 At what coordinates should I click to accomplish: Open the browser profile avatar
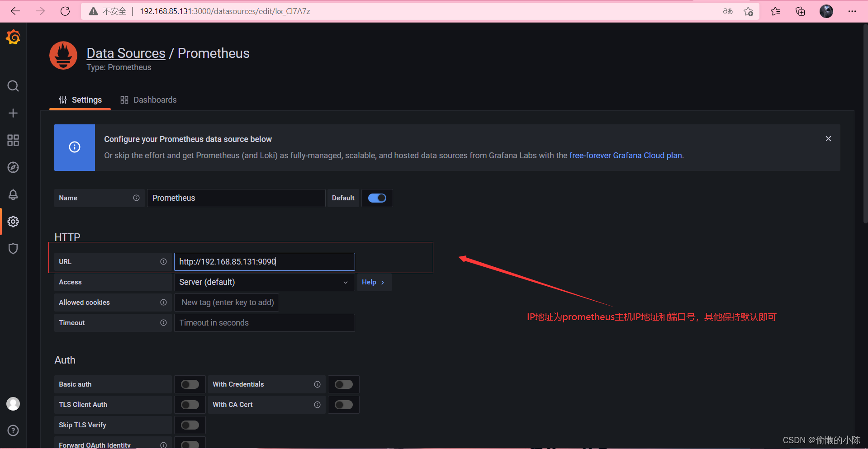click(x=826, y=11)
